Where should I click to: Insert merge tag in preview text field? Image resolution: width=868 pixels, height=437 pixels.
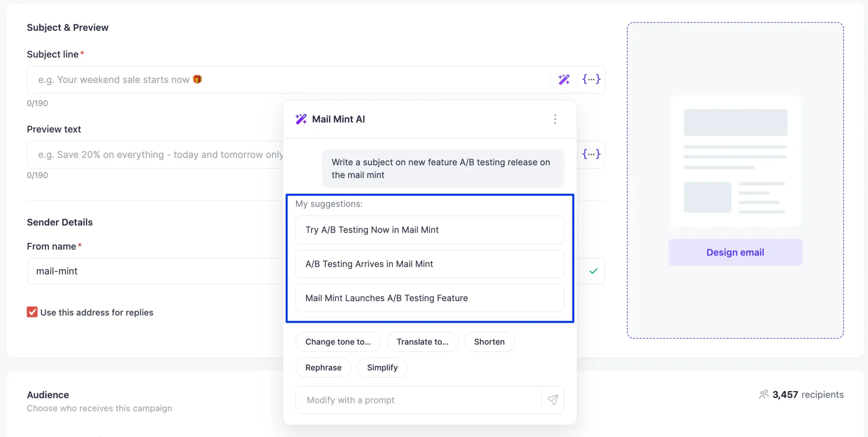[x=591, y=154]
